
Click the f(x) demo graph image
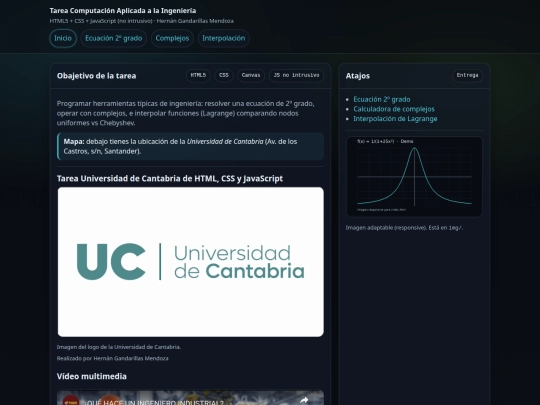414,177
